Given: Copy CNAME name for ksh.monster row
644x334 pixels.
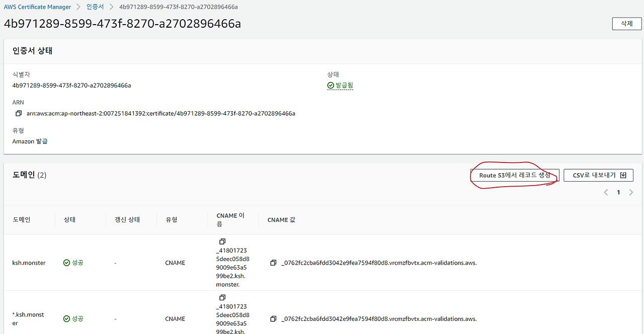Looking at the screenshot, I should (222, 241).
